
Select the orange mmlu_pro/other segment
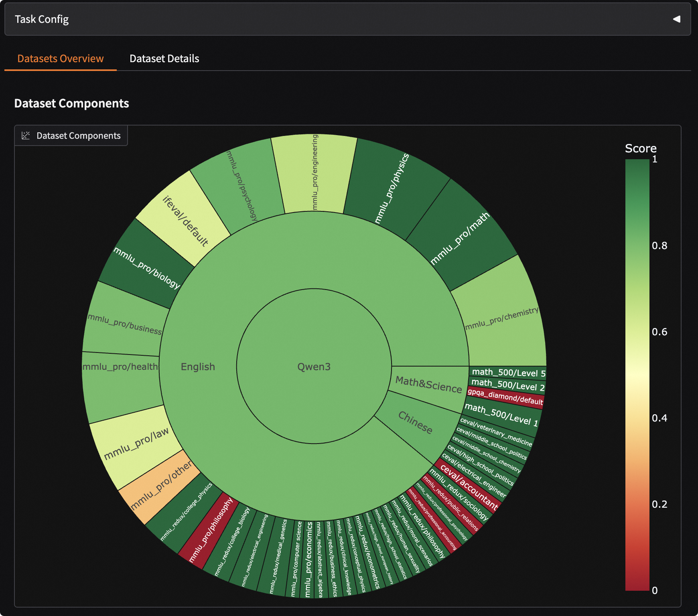(x=161, y=486)
